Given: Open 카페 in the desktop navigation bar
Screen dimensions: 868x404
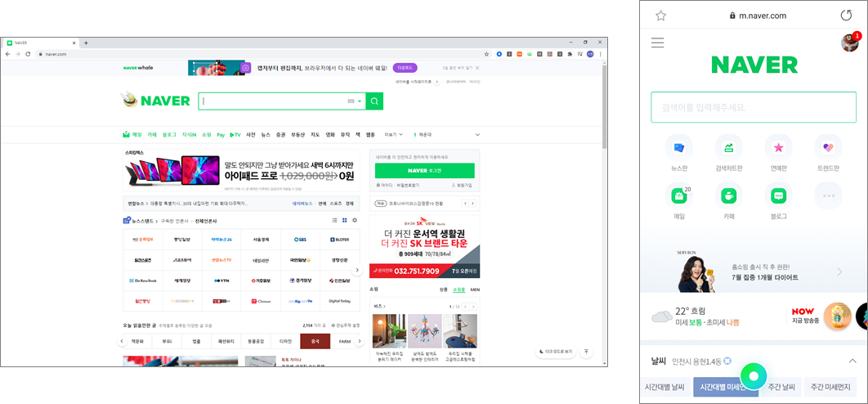Looking at the screenshot, I should click(152, 135).
